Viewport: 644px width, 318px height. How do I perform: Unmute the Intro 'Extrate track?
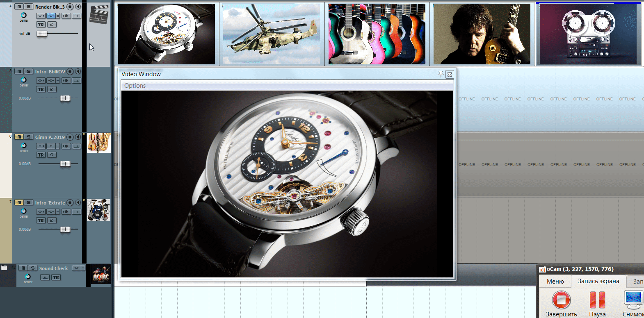pyautogui.click(x=19, y=202)
